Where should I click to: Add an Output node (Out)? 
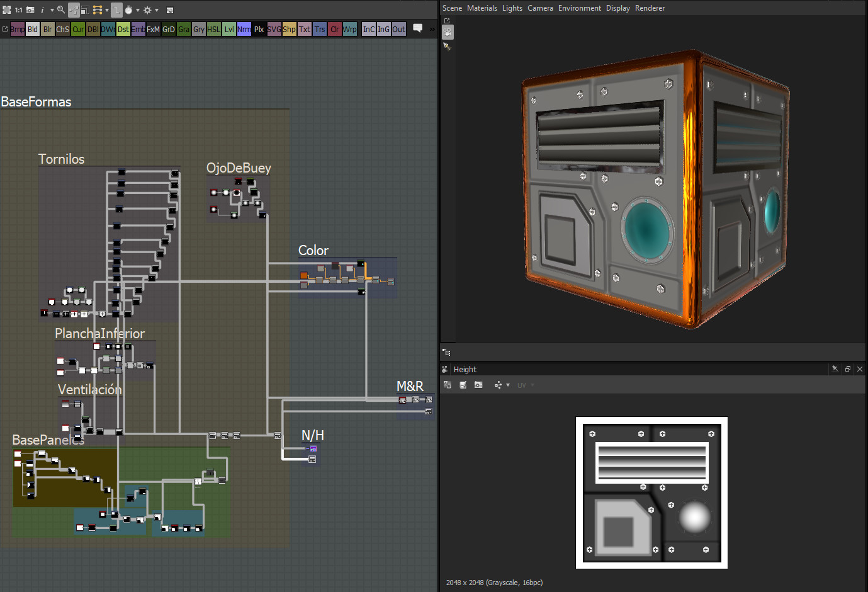[399, 29]
